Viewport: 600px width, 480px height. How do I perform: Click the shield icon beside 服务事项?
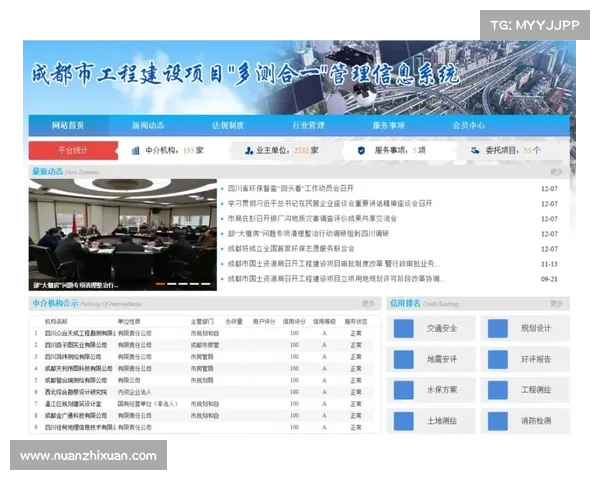point(361,151)
